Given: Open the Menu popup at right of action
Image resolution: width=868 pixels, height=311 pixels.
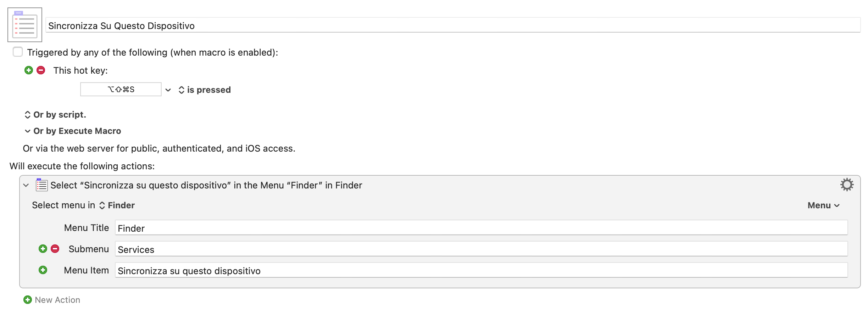Looking at the screenshot, I should 823,205.
